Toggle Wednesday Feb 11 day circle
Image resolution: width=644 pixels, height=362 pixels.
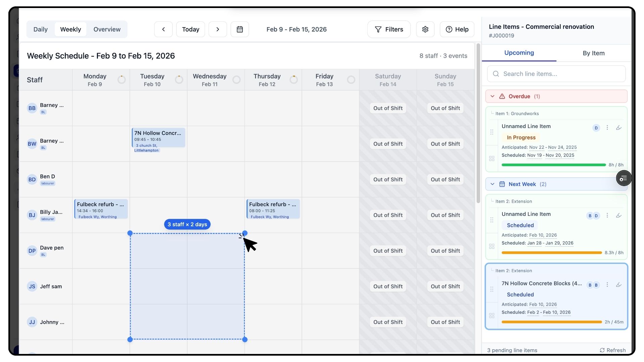(x=236, y=80)
